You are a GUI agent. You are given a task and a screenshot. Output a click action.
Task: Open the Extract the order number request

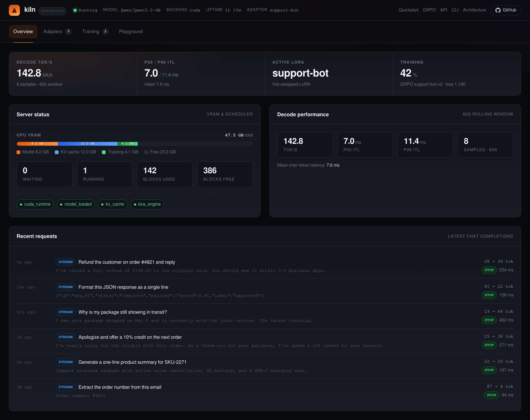point(265,391)
